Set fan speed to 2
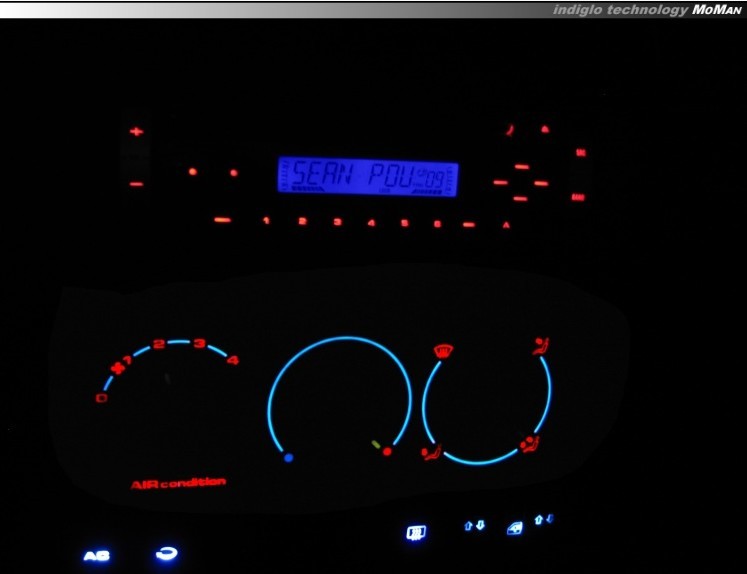747x574 pixels. point(158,346)
